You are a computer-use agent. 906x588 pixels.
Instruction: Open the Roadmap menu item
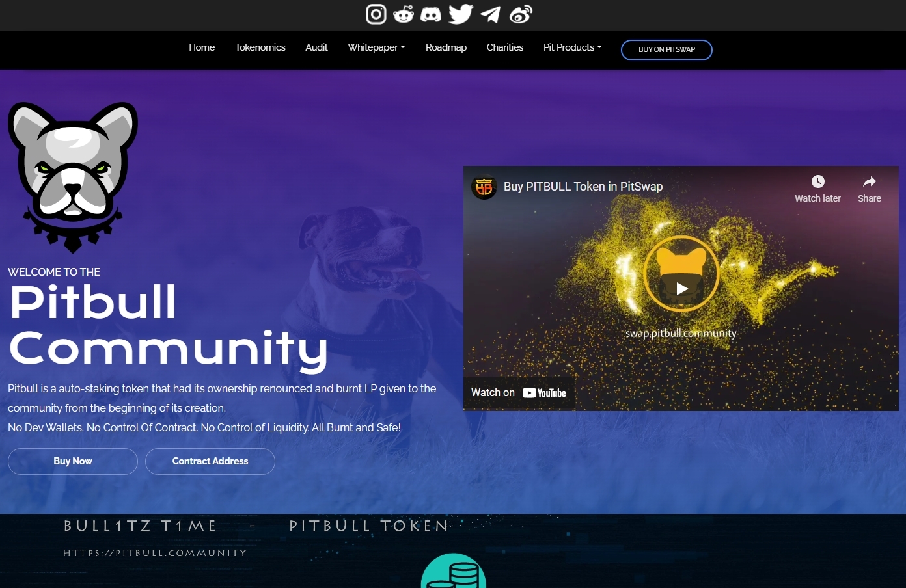point(446,47)
